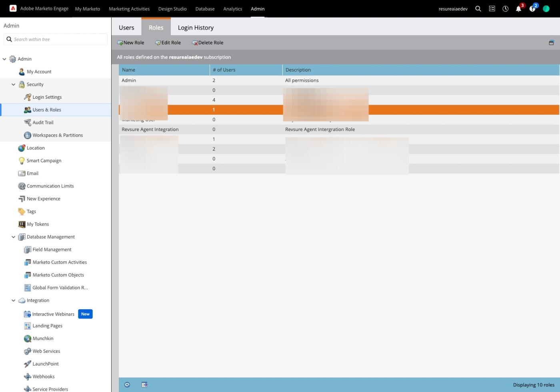The width and height of the screenshot is (560, 392).
Task: Click the Communication Limits icon
Action: pos(22,186)
